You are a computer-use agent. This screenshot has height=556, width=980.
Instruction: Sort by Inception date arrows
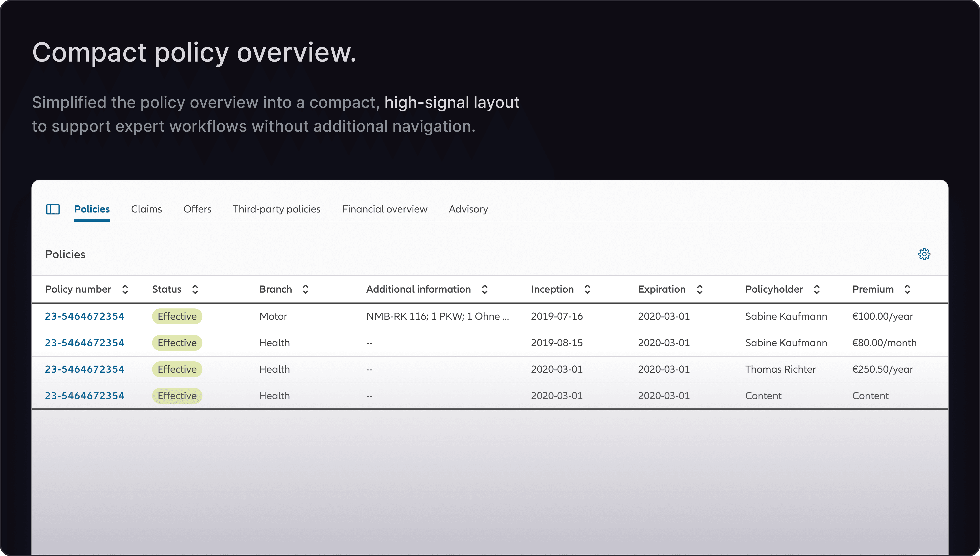pos(587,289)
